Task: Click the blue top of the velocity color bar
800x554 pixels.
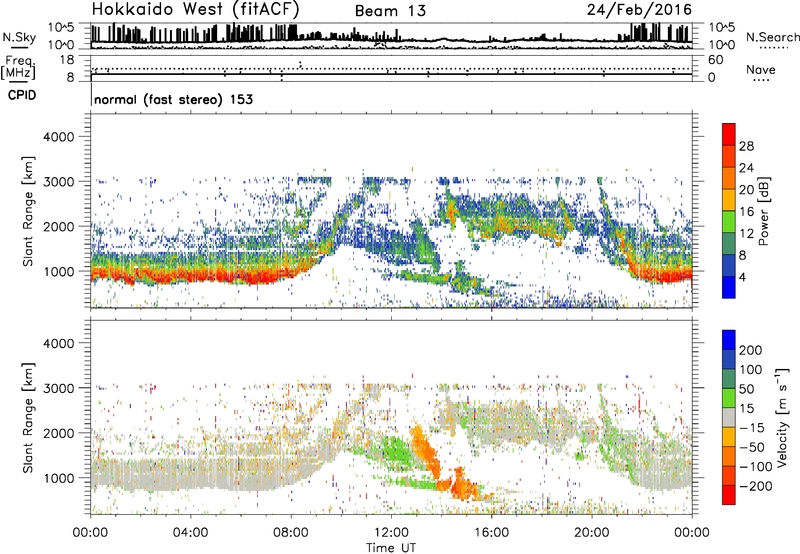Action: (729, 339)
